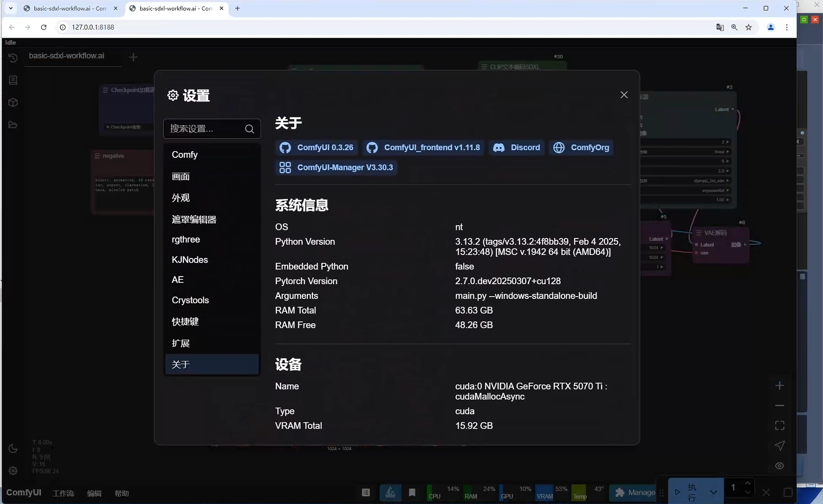Expand the 执行 button dropdown arrow
Viewport: 823px width, 504px height.
tap(713, 493)
